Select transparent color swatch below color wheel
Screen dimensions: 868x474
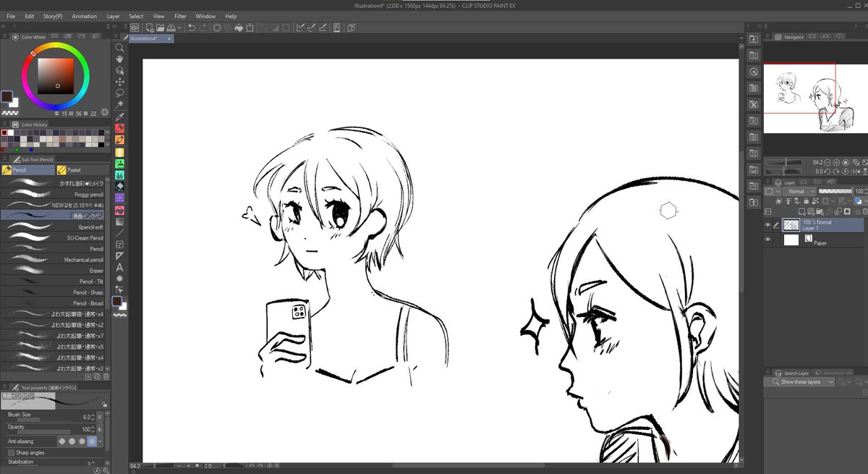(10, 114)
